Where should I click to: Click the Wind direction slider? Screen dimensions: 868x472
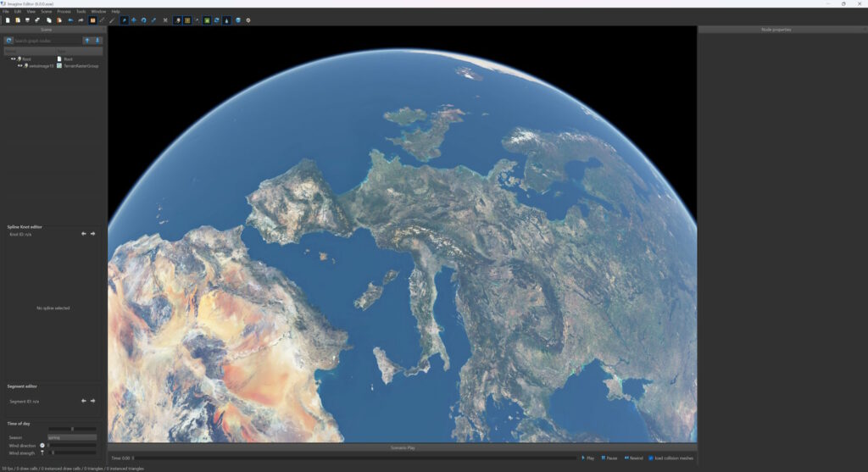(x=72, y=446)
